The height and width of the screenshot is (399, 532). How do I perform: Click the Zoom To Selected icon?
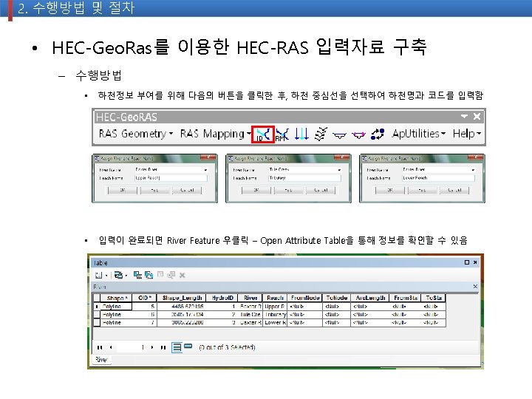pos(171,275)
